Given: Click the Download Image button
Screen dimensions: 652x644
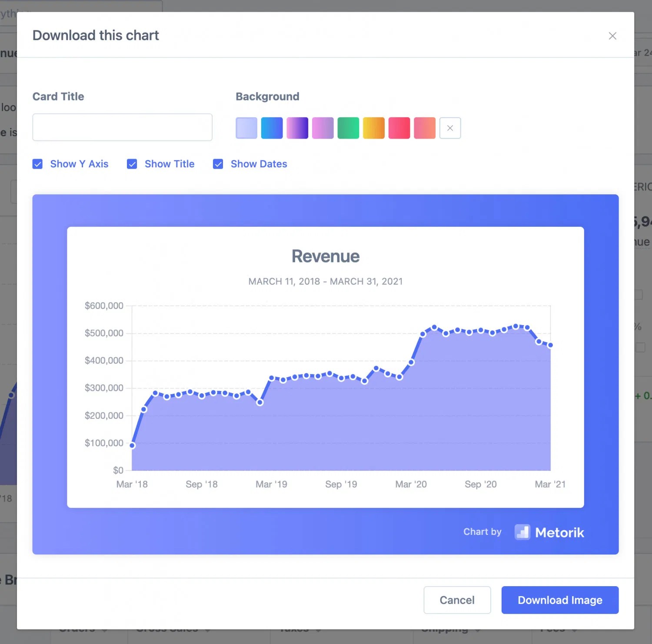Looking at the screenshot, I should coord(560,600).
